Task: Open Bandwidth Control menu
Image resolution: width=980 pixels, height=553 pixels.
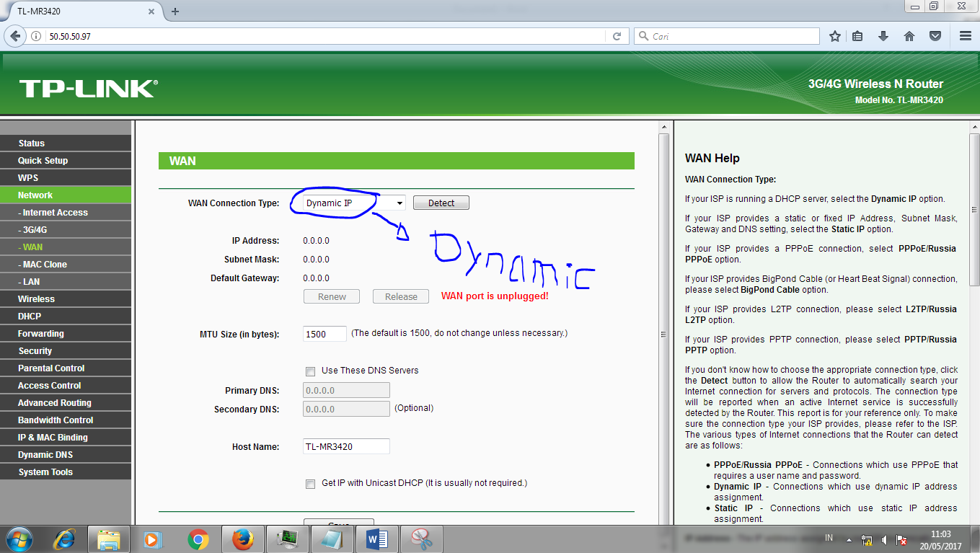Action: pos(66,420)
